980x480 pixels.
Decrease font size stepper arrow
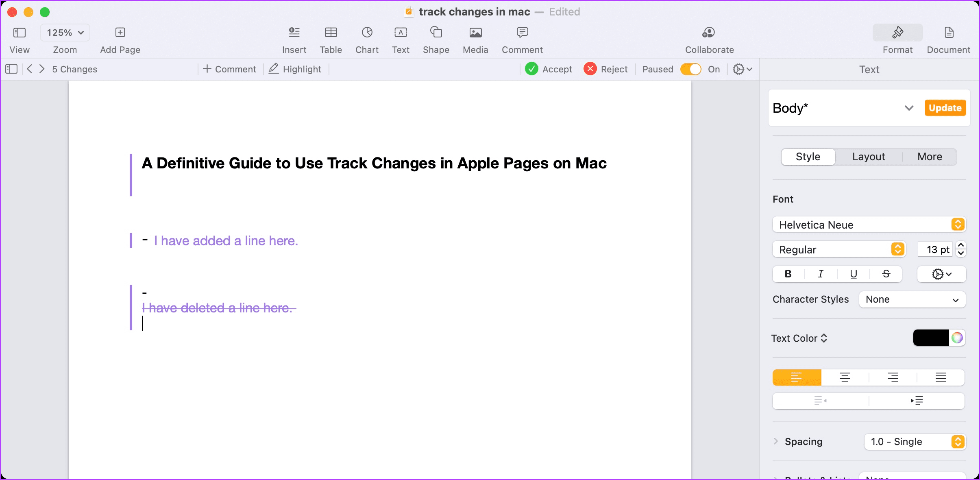click(960, 253)
